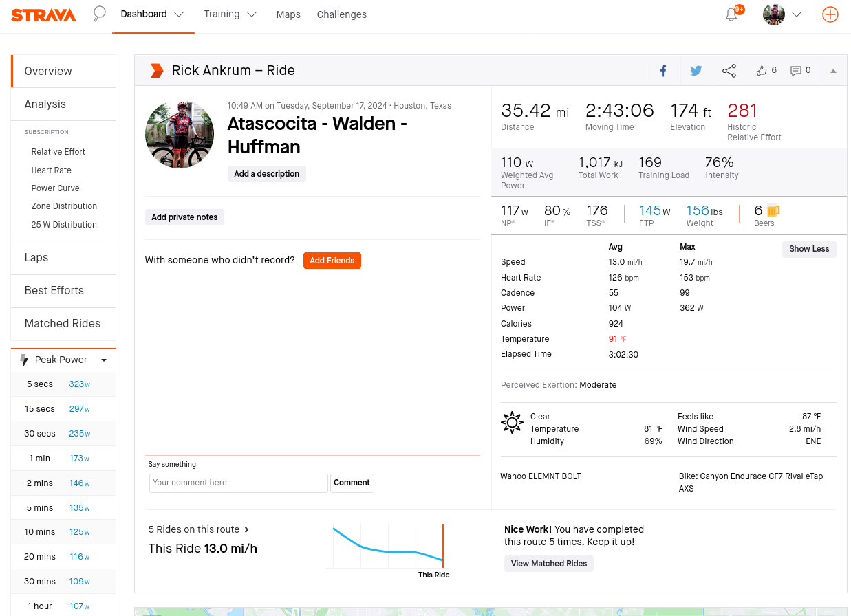This screenshot has width=851, height=616.
Task: Collapse ride header with triangle arrow
Action: pyautogui.click(x=833, y=71)
